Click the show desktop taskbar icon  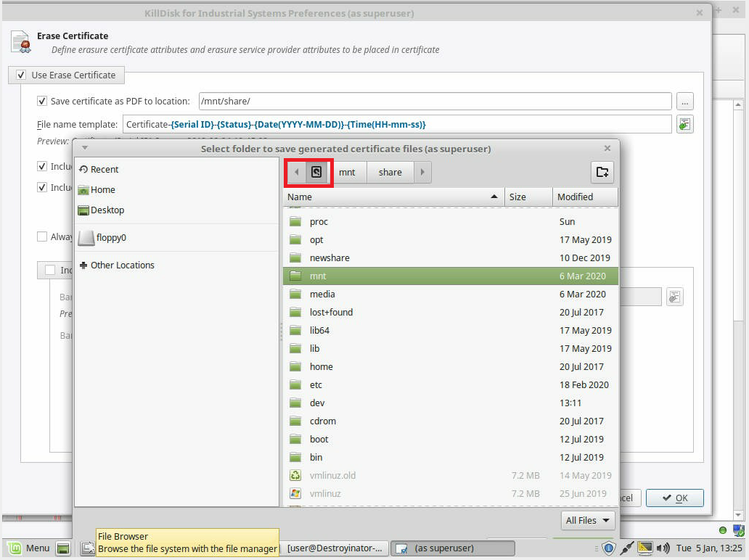(63, 548)
